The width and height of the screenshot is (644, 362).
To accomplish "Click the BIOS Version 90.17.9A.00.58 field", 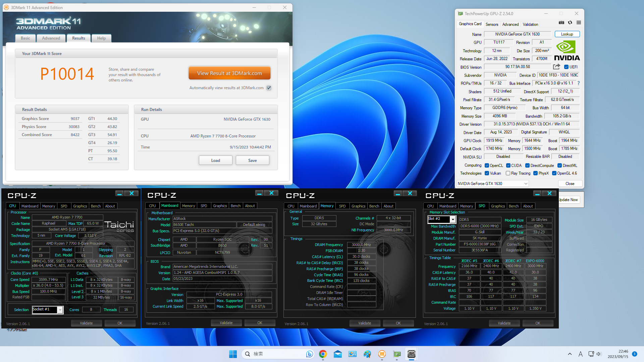I will click(518, 67).
